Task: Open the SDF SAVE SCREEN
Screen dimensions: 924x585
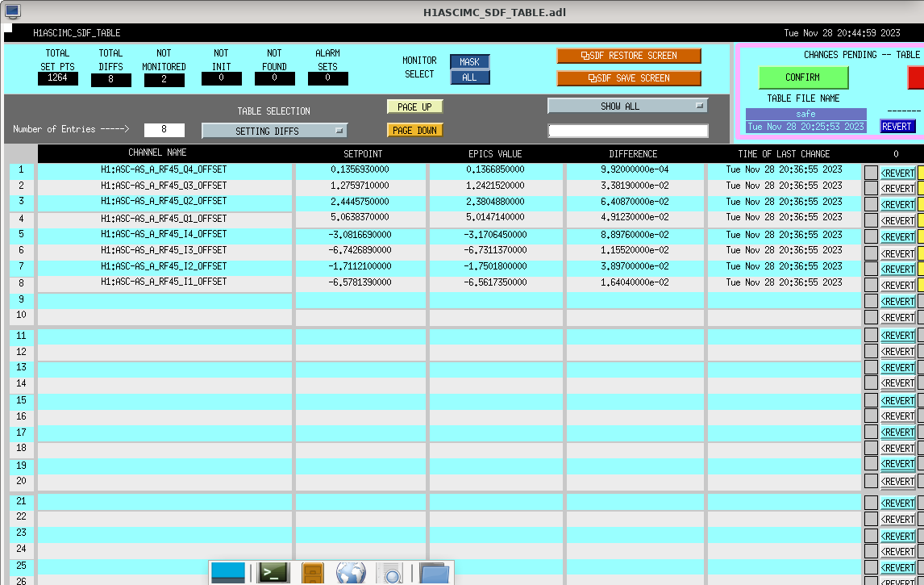Action: coord(629,77)
